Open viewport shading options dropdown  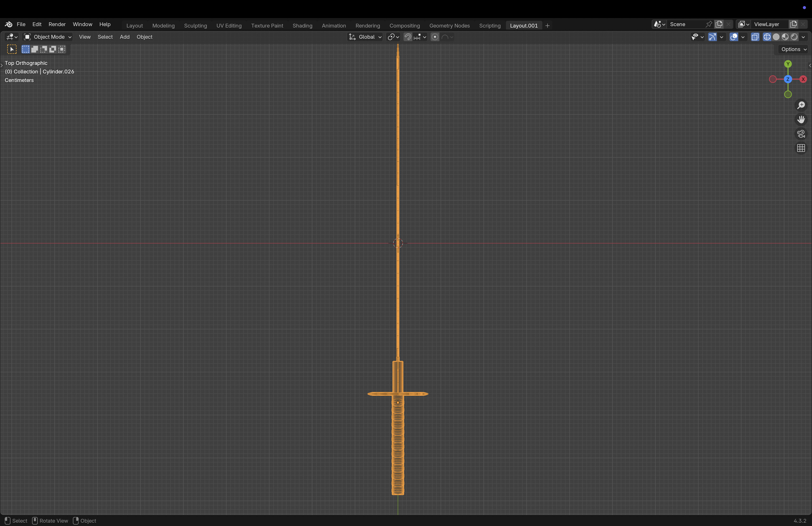(803, 37)
